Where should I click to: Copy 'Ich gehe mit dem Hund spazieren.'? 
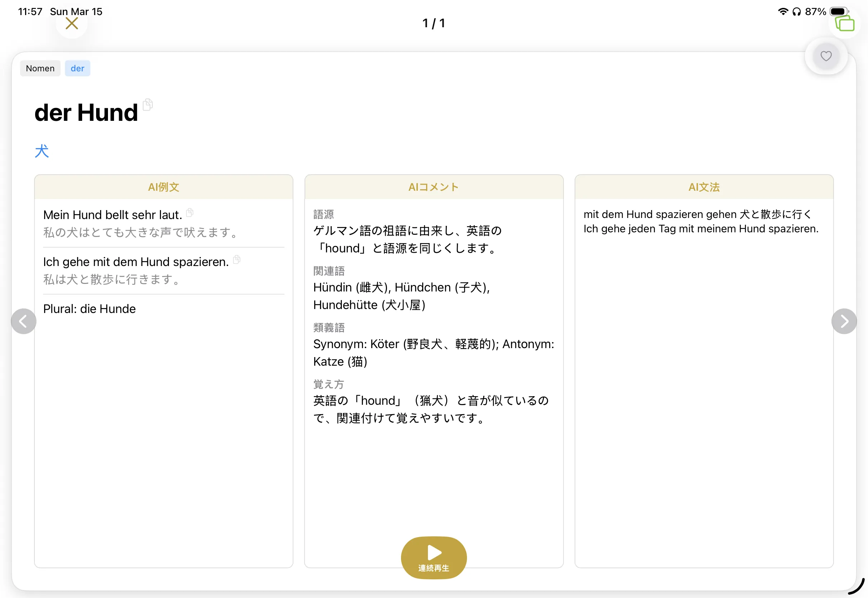(236, 260)
